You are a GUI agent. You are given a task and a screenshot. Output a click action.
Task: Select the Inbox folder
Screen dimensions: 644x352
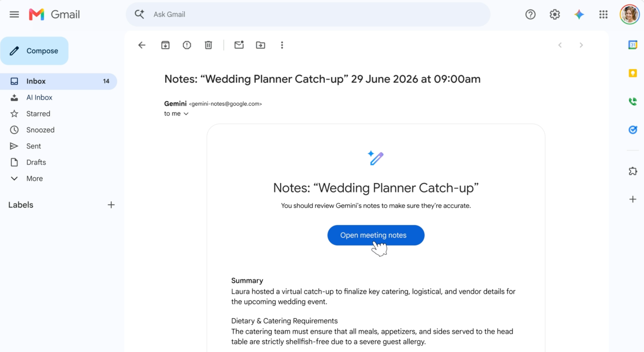click(x=58, y=81)
